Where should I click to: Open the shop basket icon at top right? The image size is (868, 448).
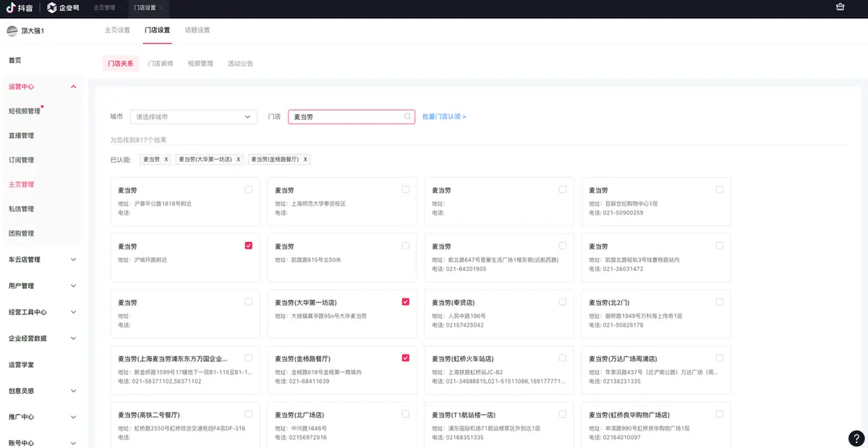coord(840,7)
